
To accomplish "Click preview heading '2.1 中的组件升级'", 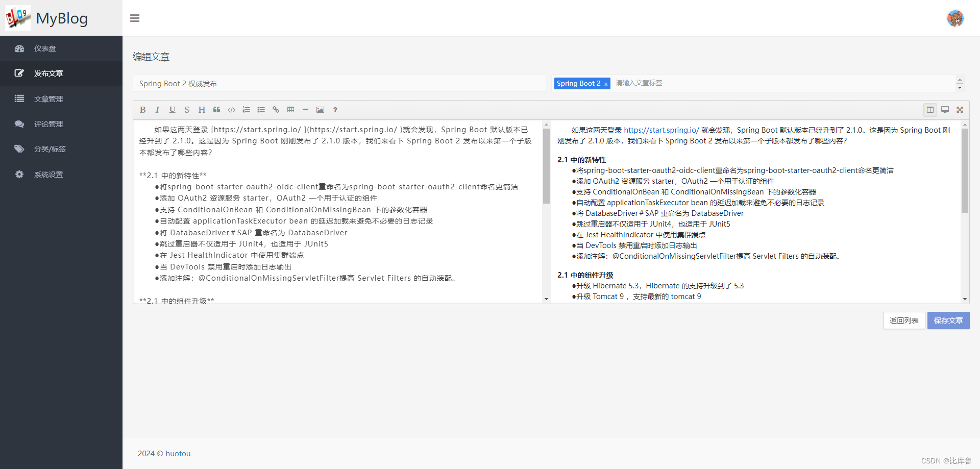I will click(x=585, y=275).
